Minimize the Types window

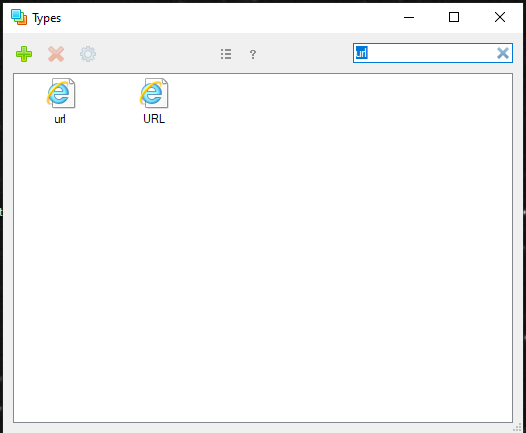pyautogui.click(x=409, y=17)
